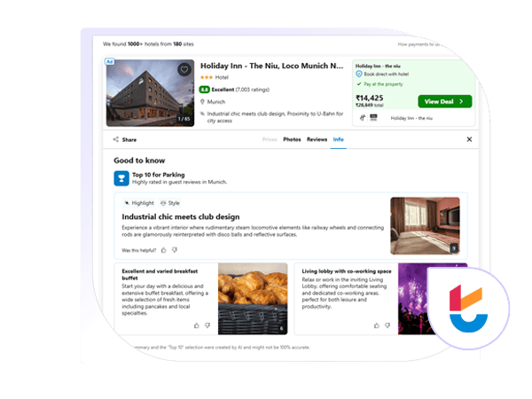Select the Info tab
This screenshot has height=399, width=532.
click(x=339, y=139)
